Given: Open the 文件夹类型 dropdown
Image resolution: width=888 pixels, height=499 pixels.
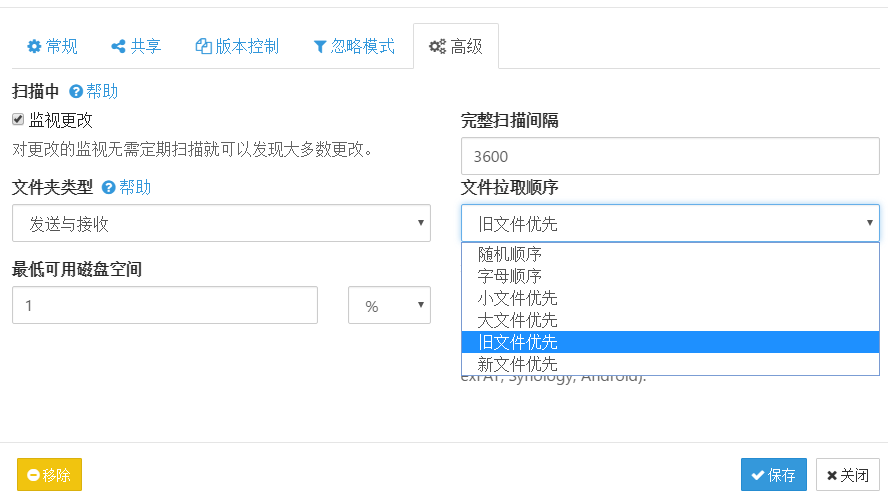Looking at the screenshot, I should (221, 223).
